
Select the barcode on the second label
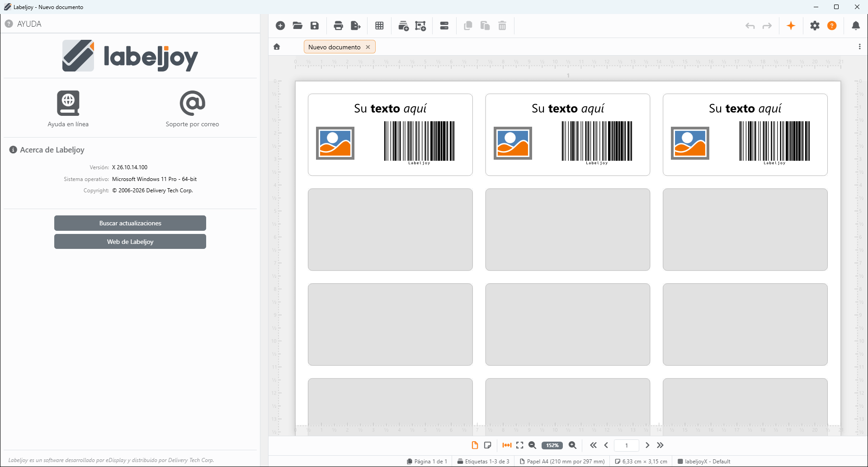tap(597, 143)
